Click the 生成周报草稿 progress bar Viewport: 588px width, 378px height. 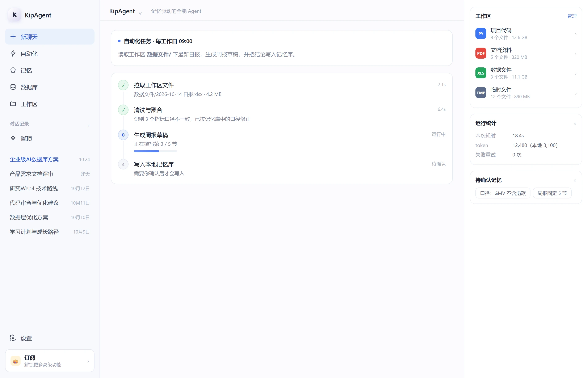click(x=155, y=151)
